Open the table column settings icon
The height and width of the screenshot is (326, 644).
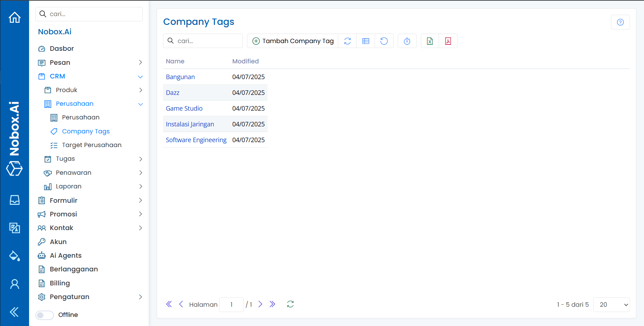365,41
